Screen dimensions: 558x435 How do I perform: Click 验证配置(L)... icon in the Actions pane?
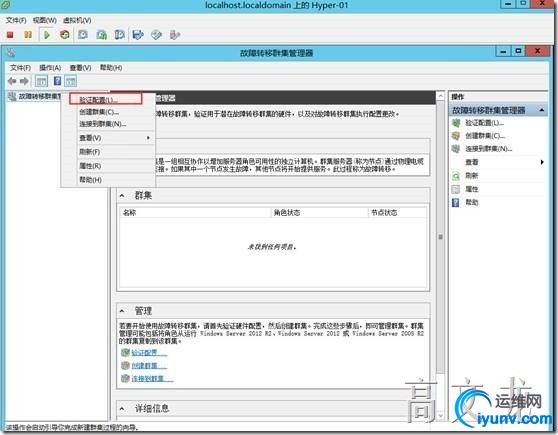(x=456, y=123)
